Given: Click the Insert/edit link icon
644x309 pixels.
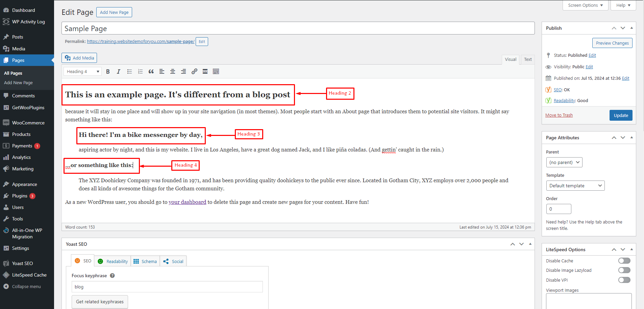Looking at the screenshot, I should point(194,72).
